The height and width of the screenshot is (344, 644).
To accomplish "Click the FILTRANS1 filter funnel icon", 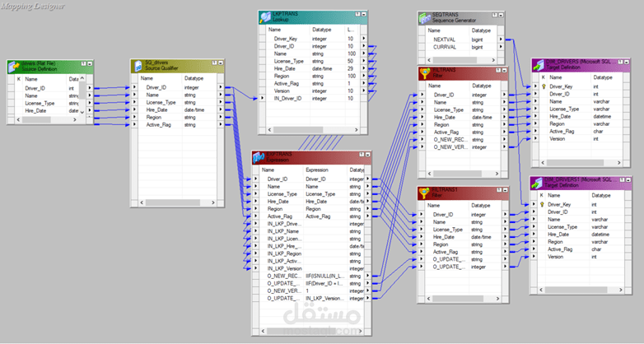I will click(x=424, y=193).
